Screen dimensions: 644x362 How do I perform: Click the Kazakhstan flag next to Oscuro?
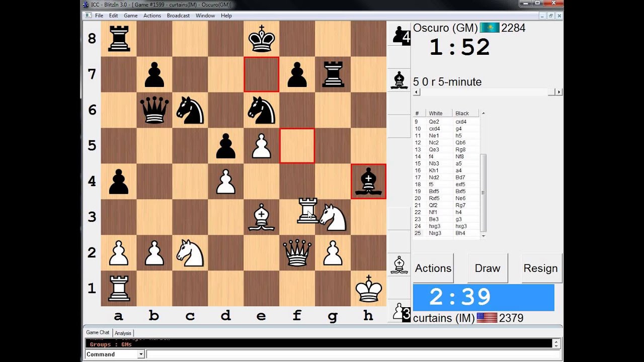[490, 28]
